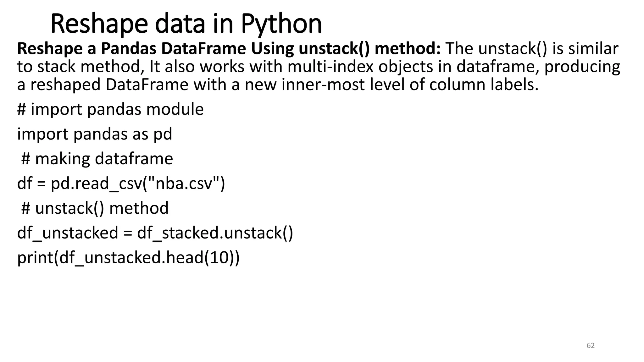Click the bold heading about unstack() method

pos(229,49)
